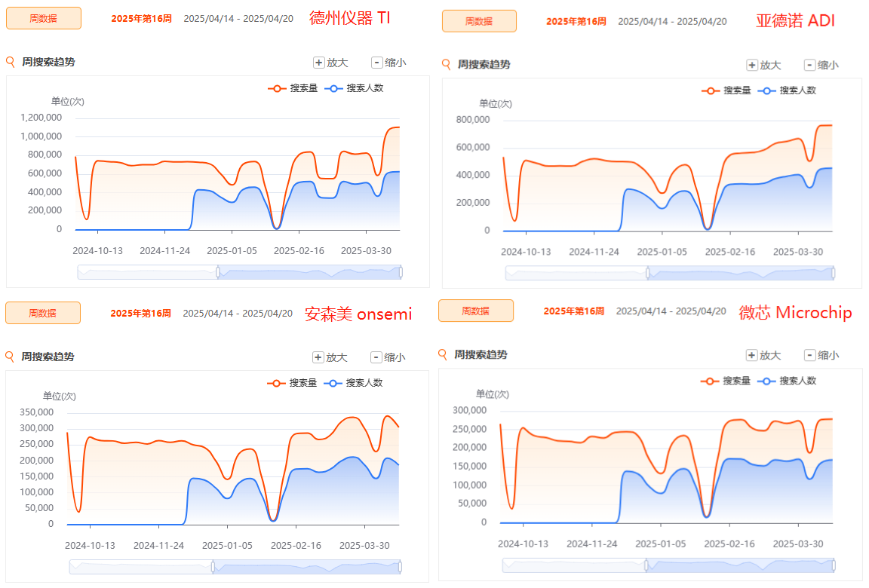Toggle the 搜索人数 legend series in the Microchip chart
Image resolution: width=869 pixels, height=588 pixels.
coord(787,381)
